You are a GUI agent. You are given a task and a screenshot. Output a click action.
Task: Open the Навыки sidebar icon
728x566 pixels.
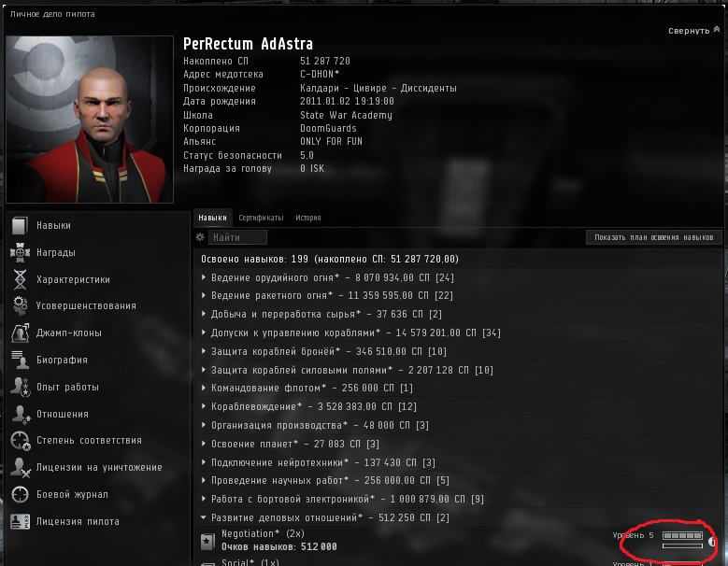pyautogui.click(x=20, y=225)
